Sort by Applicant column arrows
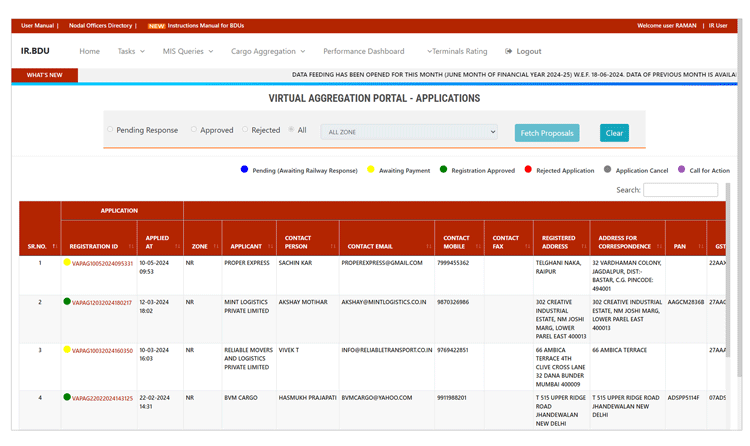Image resolution: width=750 pixels, height=446 pixels. 270,246
